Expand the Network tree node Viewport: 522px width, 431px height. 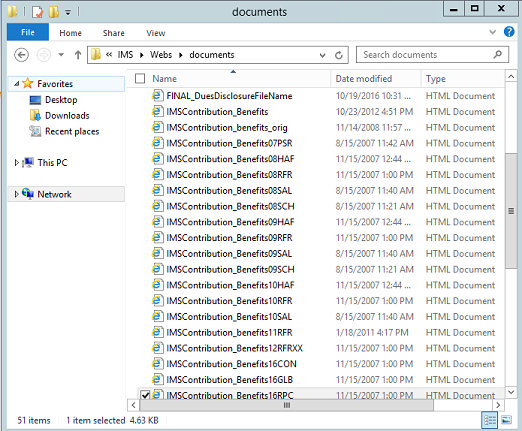tap(16, 194)
